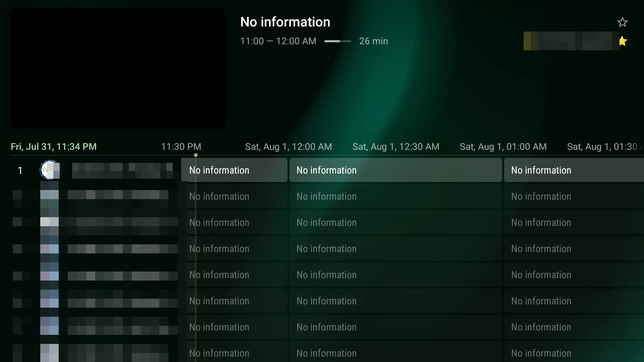
Task: Click the current time marker dot
Action: (196, 155)
